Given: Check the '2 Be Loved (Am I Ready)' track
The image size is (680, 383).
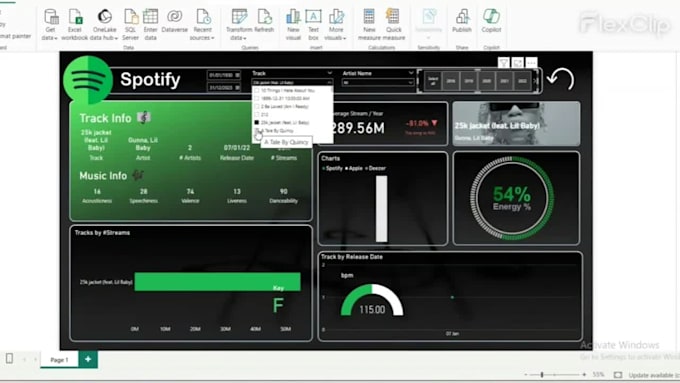Looking at the screenshot, I should click(257, 106).
